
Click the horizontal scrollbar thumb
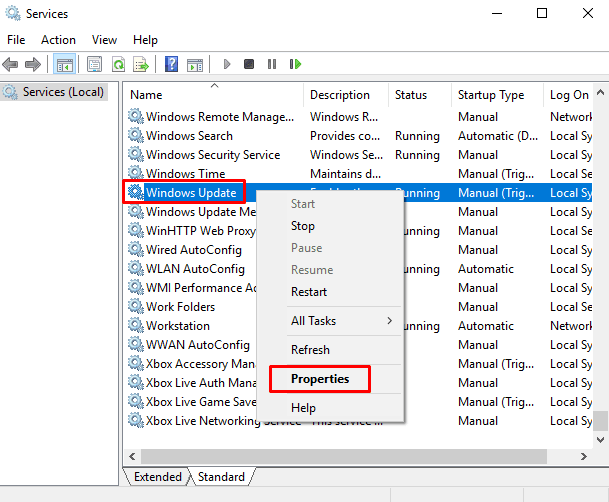click(344, 456)
